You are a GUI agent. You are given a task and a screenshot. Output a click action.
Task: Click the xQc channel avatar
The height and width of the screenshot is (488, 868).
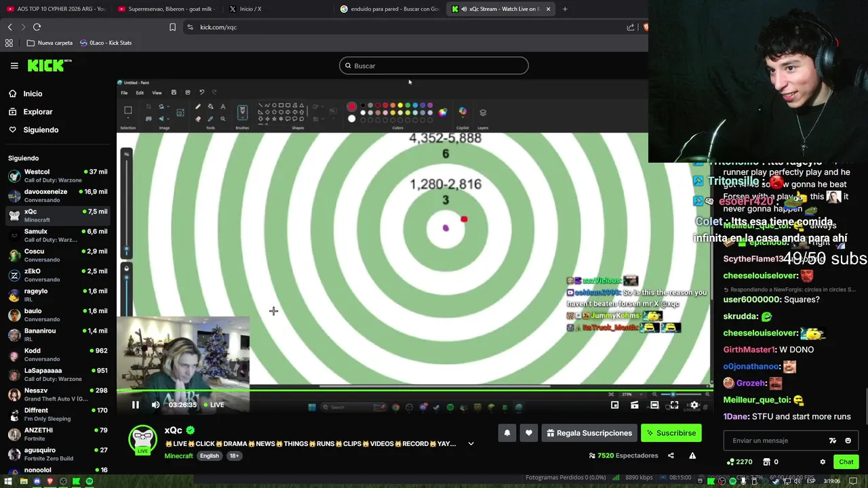[x=142, y=440]
